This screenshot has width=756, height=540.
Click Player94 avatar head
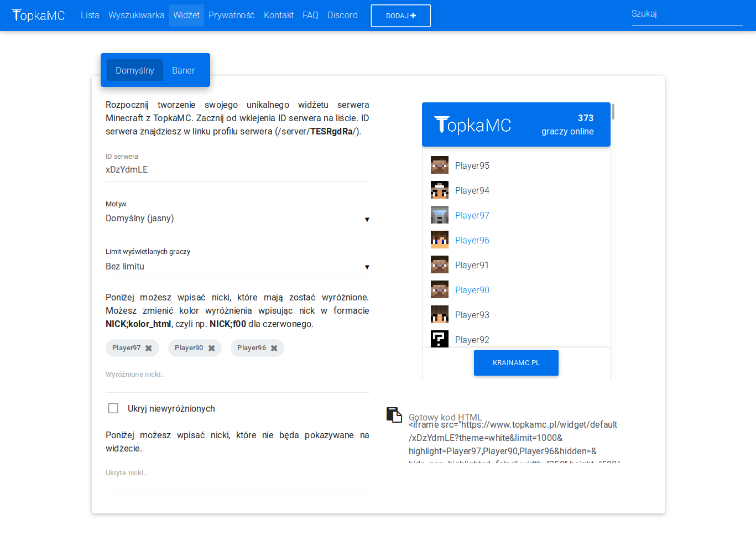click(x=440, y=190)
